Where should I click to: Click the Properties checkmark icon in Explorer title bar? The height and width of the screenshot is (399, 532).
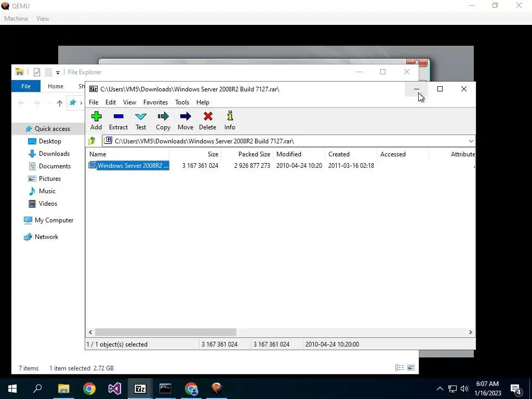click(x=37, y=72)
